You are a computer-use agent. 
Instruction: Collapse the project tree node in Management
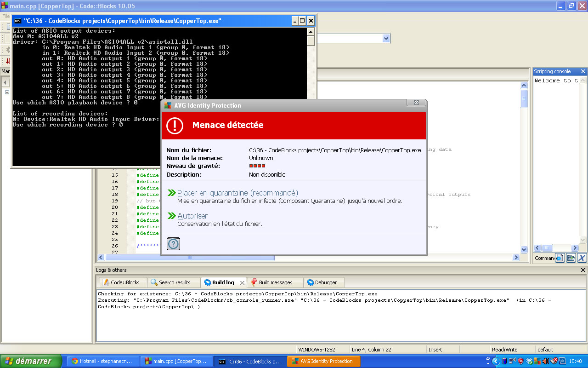click(7, 92)
